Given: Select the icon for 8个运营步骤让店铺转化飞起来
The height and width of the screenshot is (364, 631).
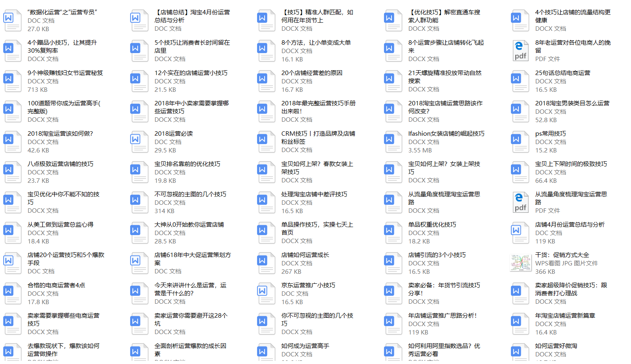Looking at the screenshot, I should pos(393,51).
